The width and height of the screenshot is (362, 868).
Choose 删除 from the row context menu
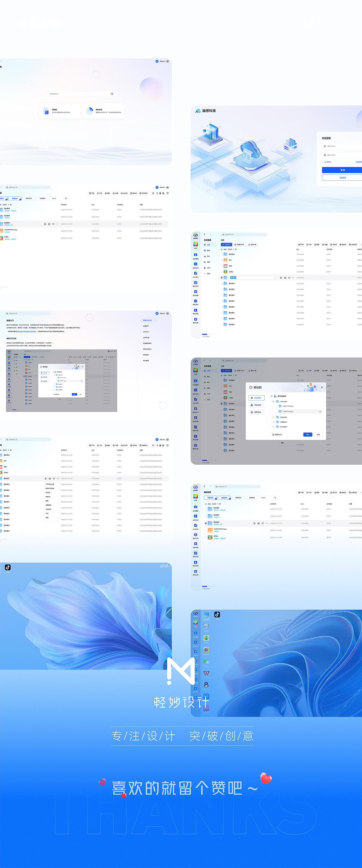click(x=47, y=501)
